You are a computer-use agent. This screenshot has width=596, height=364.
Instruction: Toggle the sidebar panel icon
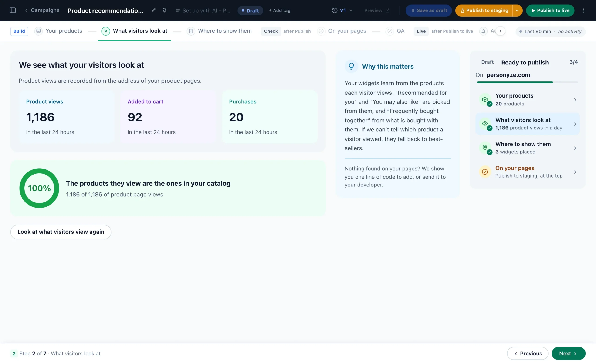[x=13, y=10]
